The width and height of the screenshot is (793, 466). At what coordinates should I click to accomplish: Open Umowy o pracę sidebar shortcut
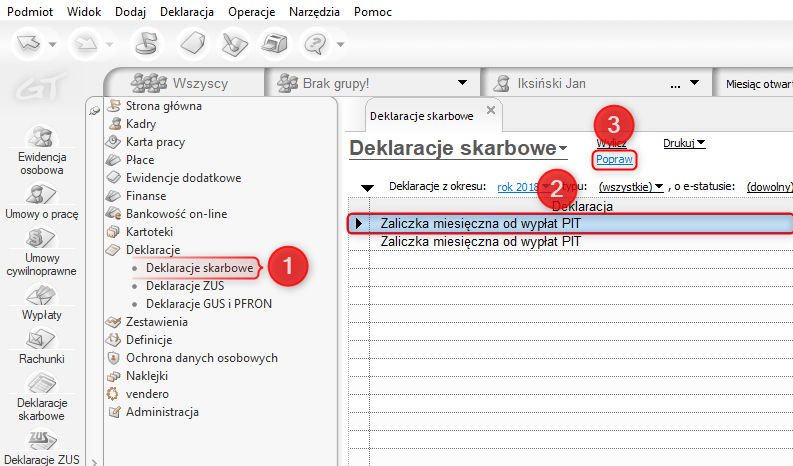pos(41,201)
